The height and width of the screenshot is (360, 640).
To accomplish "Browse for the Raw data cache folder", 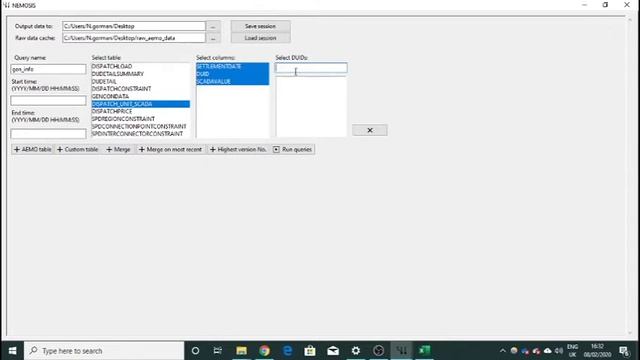I will [213, 38].
